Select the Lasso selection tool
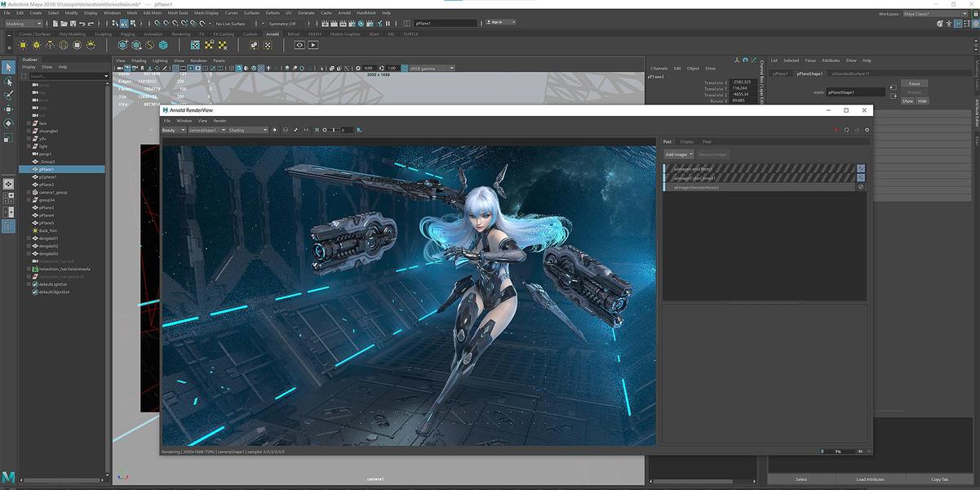The image size is (980, 490). click(x=8, y=82)
